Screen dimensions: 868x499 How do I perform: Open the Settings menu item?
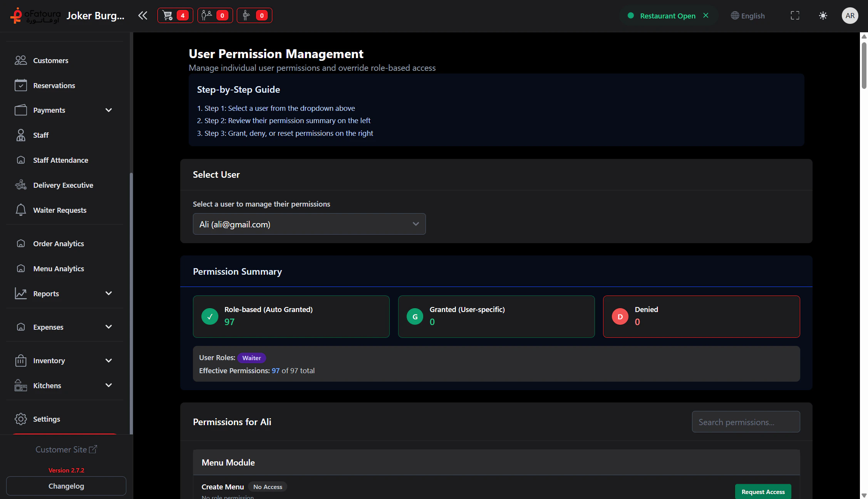point(46,419)
